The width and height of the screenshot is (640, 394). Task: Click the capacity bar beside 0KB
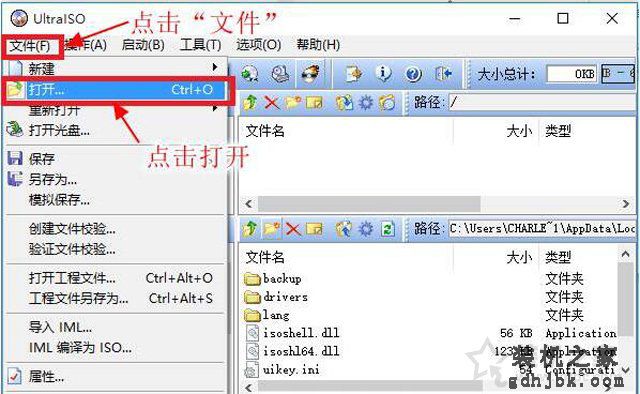(x=618, y=74)
